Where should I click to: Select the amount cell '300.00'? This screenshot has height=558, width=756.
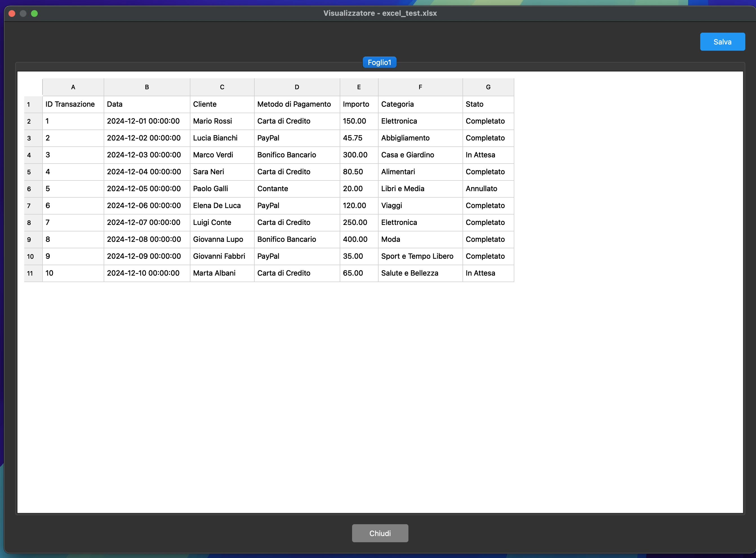pyautogui.click(x=359, y=155)
